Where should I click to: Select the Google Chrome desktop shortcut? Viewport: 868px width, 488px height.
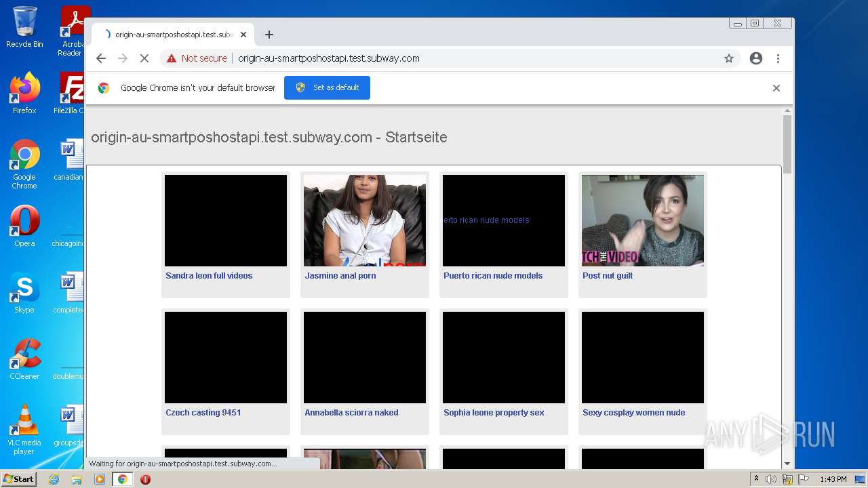(x=24, y=164)
